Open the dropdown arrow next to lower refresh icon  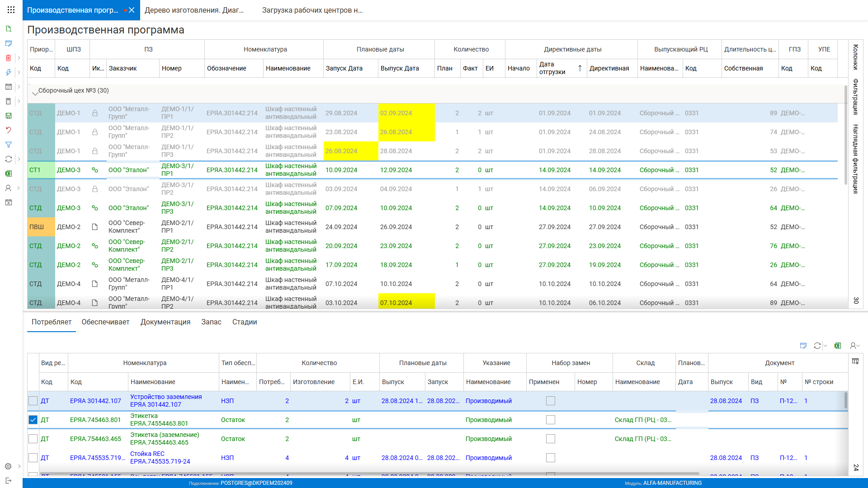tap(826, 346)
